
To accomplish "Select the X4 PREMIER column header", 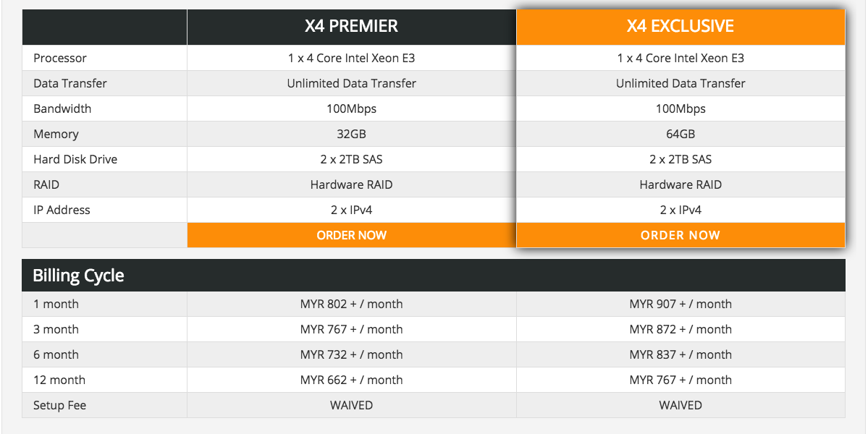I will pos(352,26).
